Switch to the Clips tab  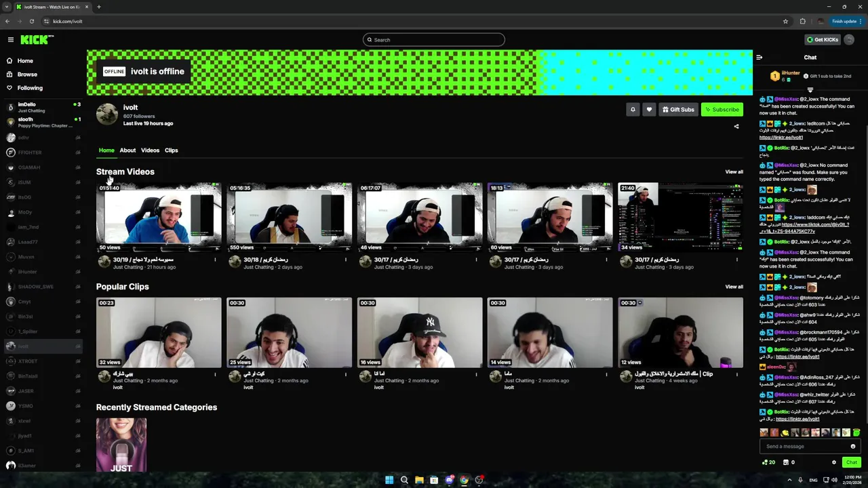(171, 150)
